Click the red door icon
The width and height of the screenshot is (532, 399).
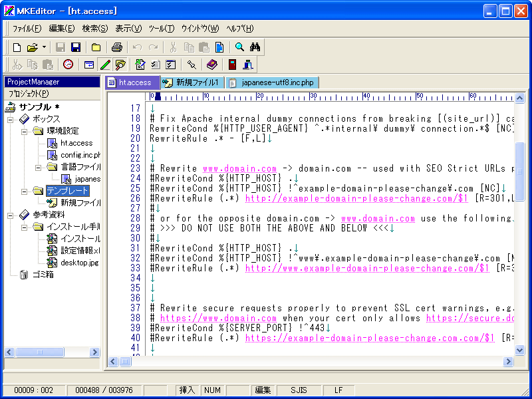[232, 65]
